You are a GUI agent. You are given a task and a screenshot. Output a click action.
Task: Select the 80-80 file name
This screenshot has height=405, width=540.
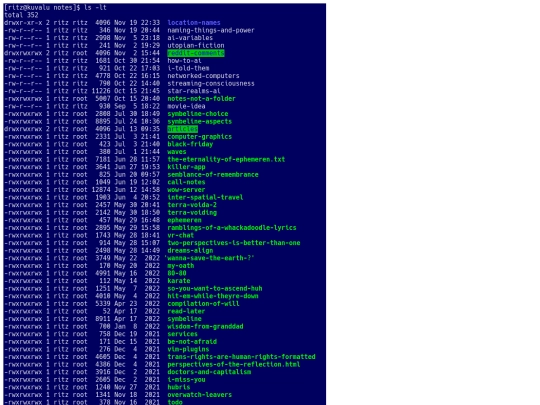click(x=177, y=273)
